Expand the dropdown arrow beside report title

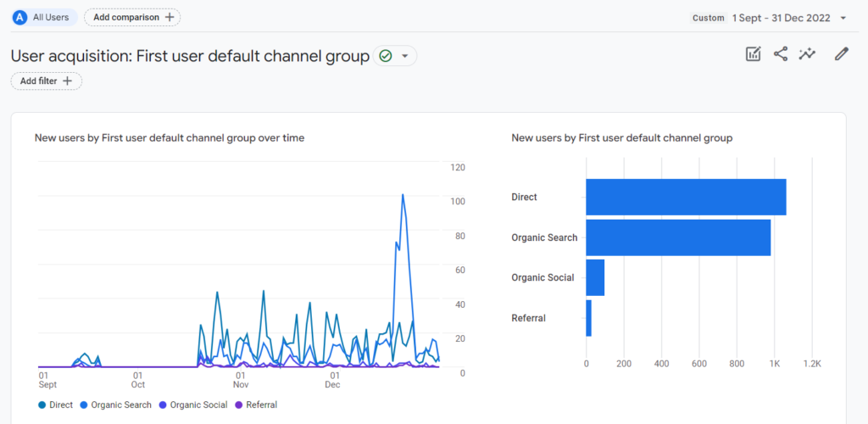[404, 56]
